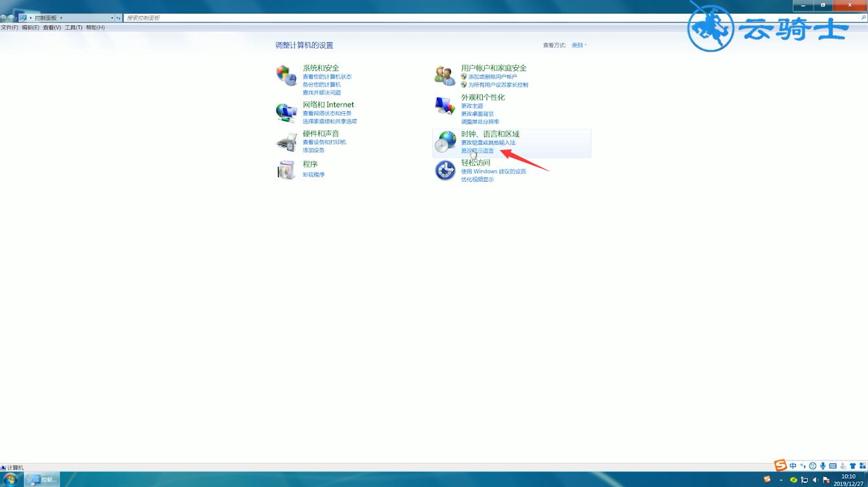Screen dimensions: 868x487
Task: Click 选择家庭组和共享选项 link
Action: (330, 122)
